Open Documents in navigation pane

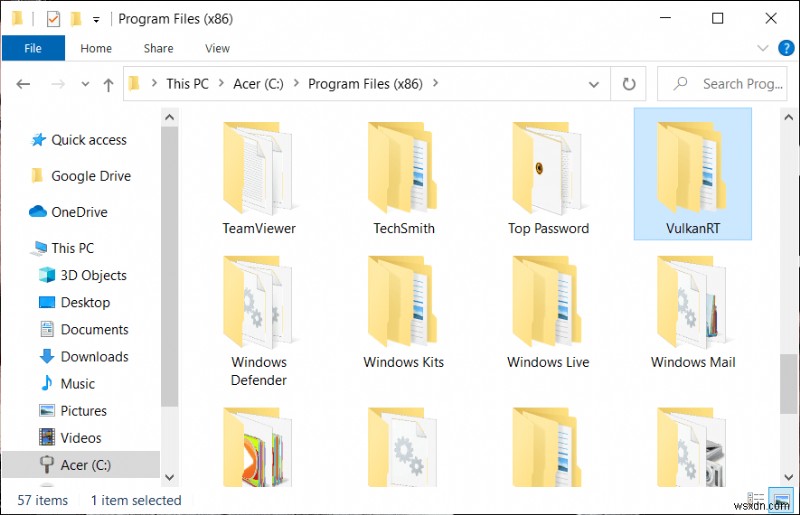pyautogui.click(x=84, y=329)
